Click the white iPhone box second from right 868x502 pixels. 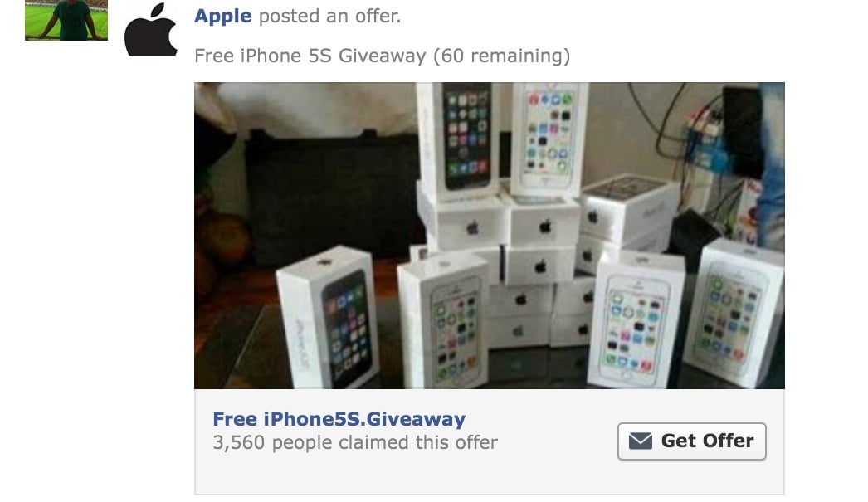(635, 321)
